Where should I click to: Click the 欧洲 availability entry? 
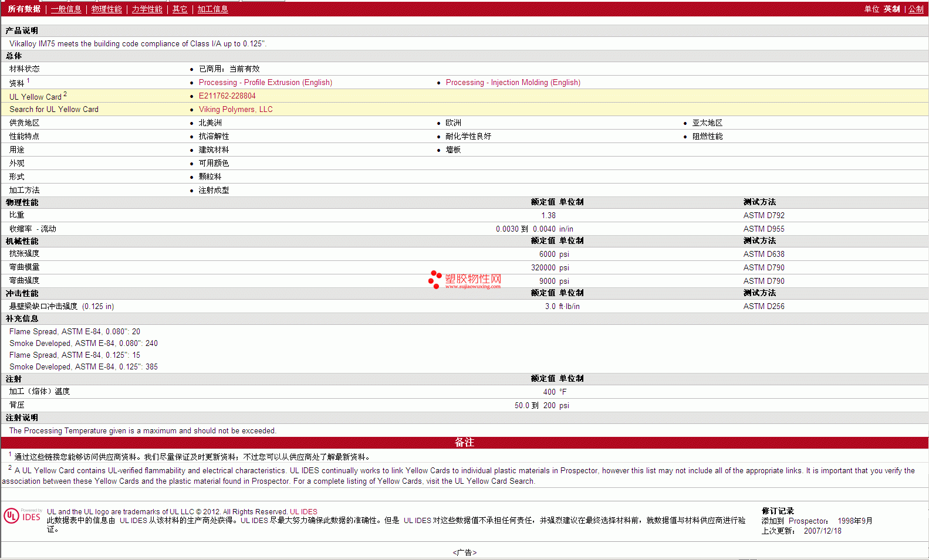453,123
